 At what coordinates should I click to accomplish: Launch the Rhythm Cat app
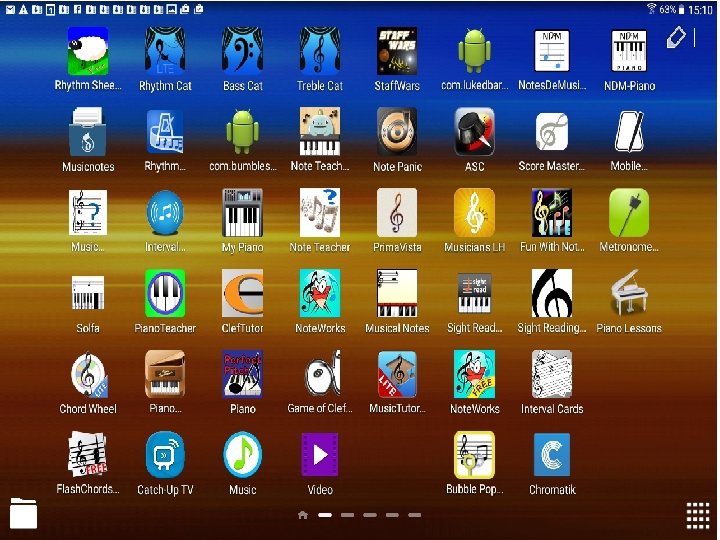coord(165,51)
